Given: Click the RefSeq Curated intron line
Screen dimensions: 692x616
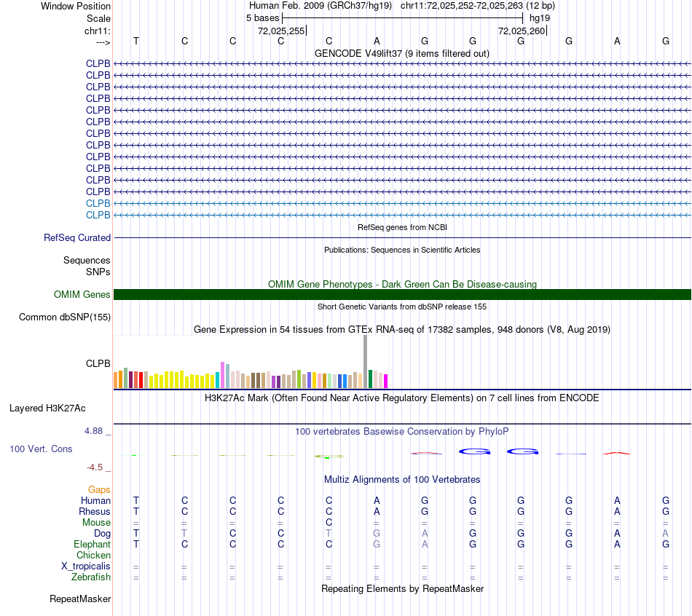Looking at the screenshot, I should pos(402,238).
